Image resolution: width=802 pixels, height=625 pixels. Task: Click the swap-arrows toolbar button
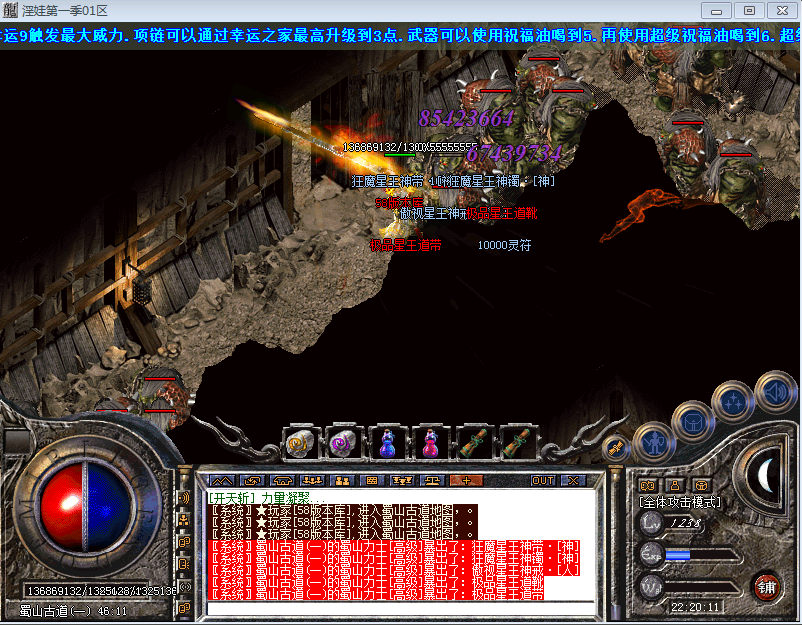(x=252, y=481)
